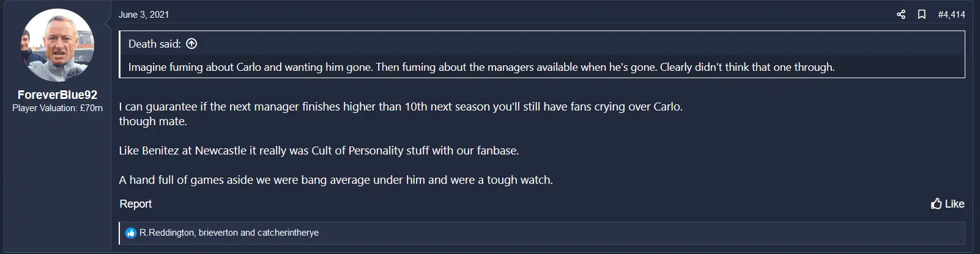Screen dimensions: 980x254
Task: Click the "I can guarantee" opening sentence
Action: 400,107
